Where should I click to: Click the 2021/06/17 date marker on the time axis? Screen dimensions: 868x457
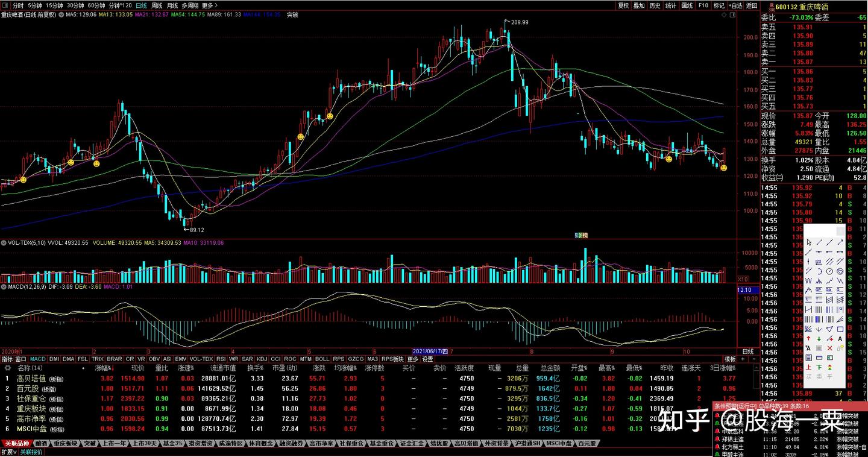coord(430,351)
